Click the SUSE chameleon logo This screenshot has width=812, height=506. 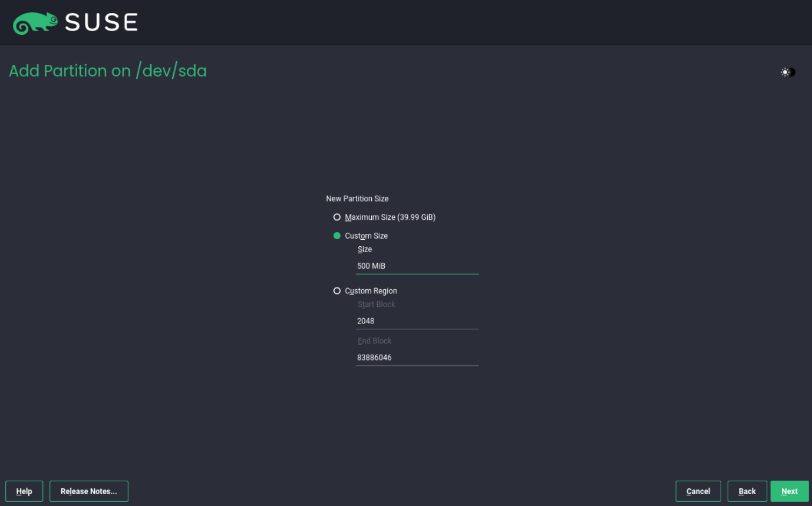coord(35,23)
